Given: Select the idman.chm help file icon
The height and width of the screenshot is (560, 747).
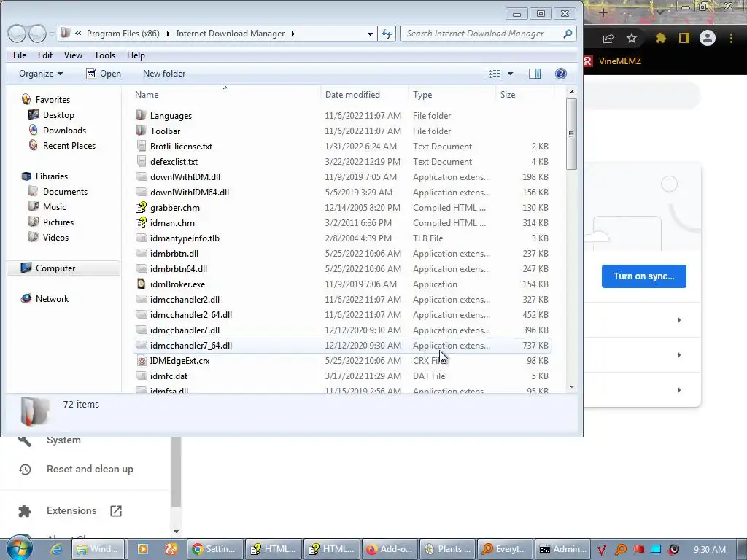Looking at the screenshot, I should coord(141,223).
